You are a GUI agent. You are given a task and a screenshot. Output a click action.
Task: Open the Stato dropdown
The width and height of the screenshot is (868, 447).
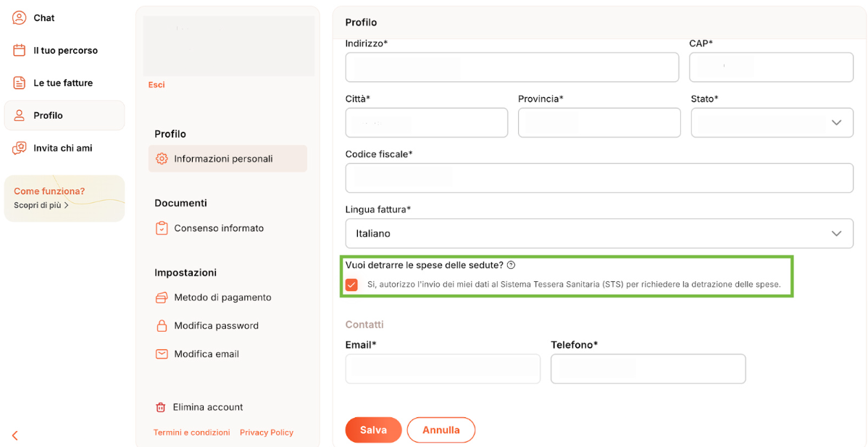pyautogui.click(x=772, y=123)
